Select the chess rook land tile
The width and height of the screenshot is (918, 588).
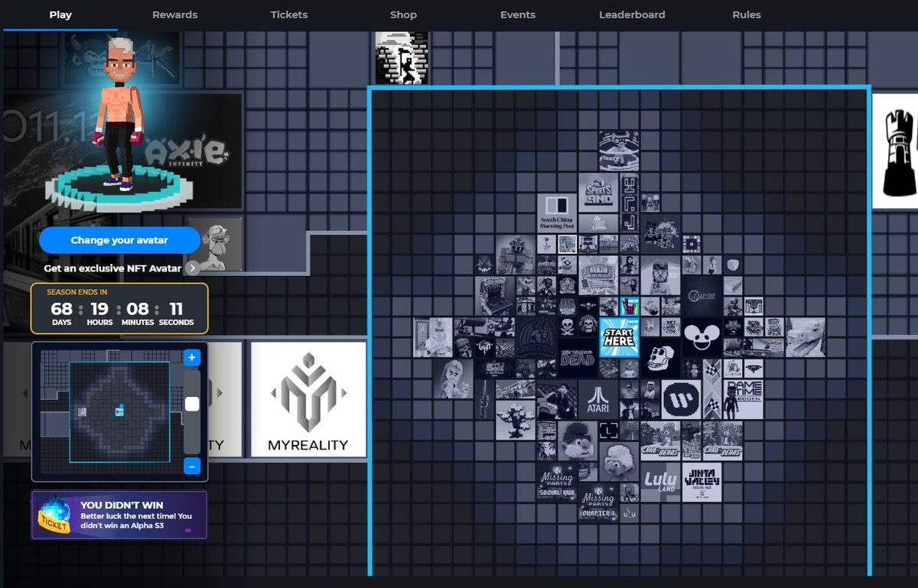[895, 151]
